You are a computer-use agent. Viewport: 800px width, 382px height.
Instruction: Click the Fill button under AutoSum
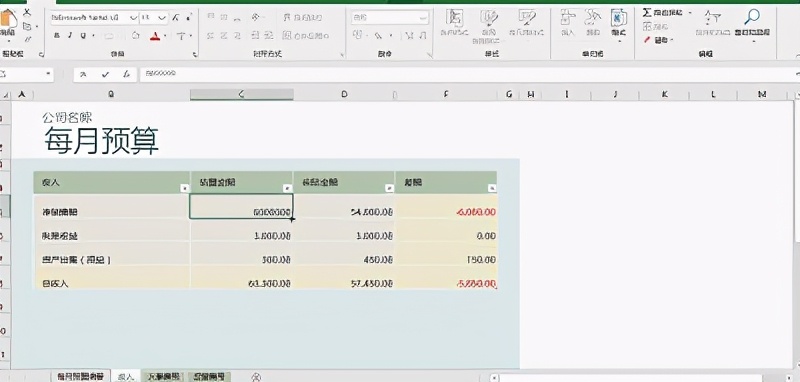click(656, 26)
